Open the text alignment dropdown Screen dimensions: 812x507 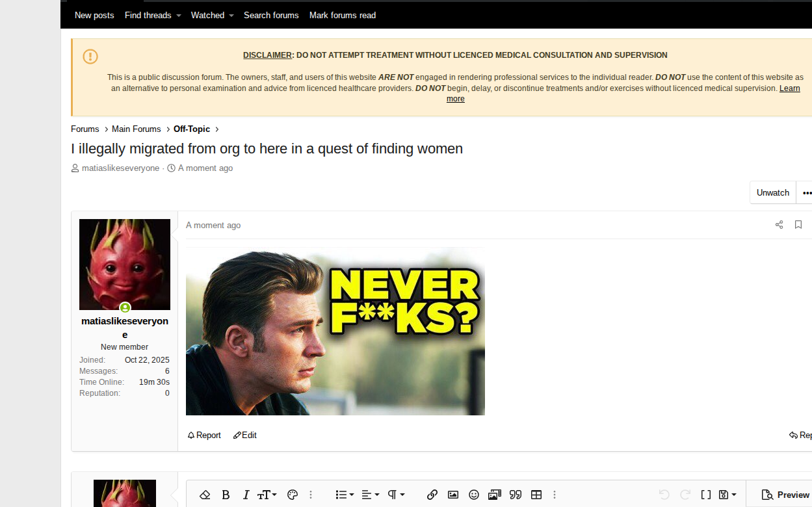[370, 495]
